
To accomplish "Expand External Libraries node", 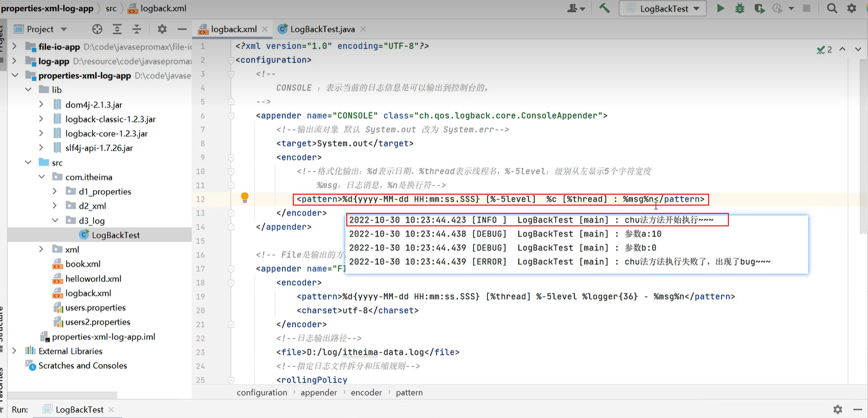I will tap(15, 351).
